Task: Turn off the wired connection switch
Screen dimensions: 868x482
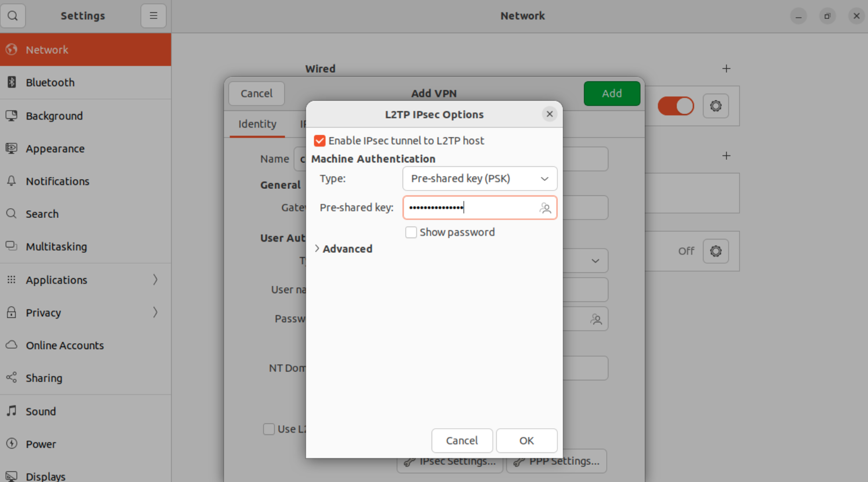Action: [676, 106]
